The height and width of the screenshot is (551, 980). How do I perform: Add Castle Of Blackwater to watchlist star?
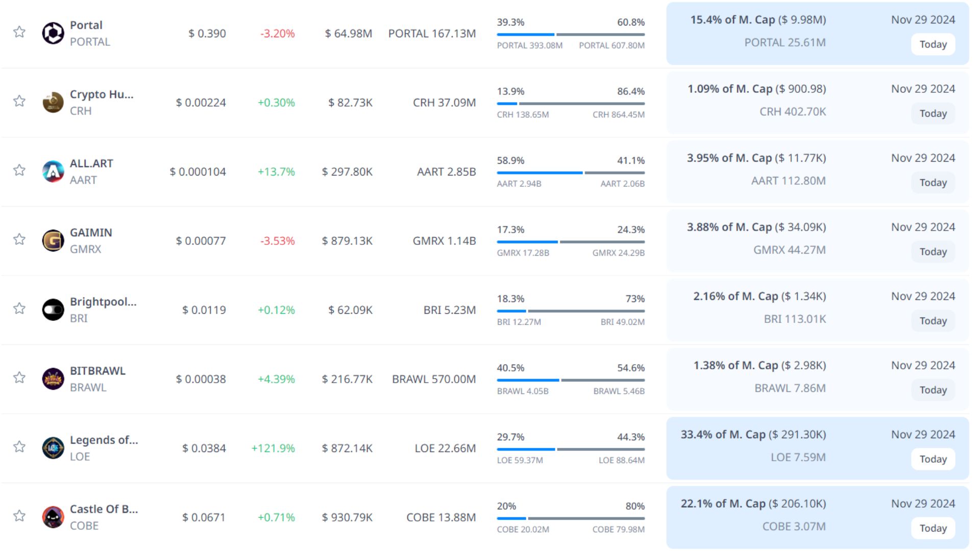(x=19, y=516)
